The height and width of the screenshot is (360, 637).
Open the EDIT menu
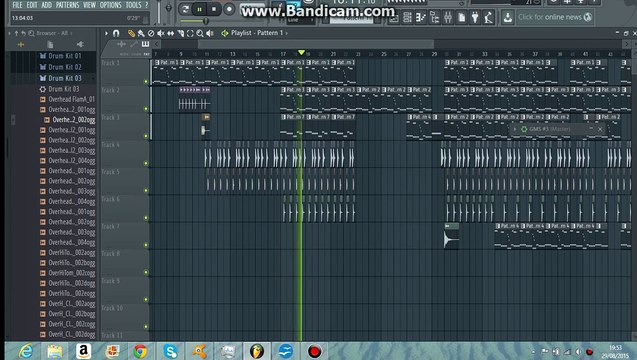(32, 5)
